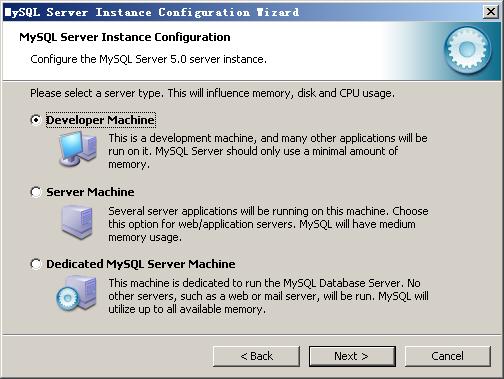Screen dimensions: 504x379
Task: Click the Server Machine description paragraph
Action: (x=268, y=224)
